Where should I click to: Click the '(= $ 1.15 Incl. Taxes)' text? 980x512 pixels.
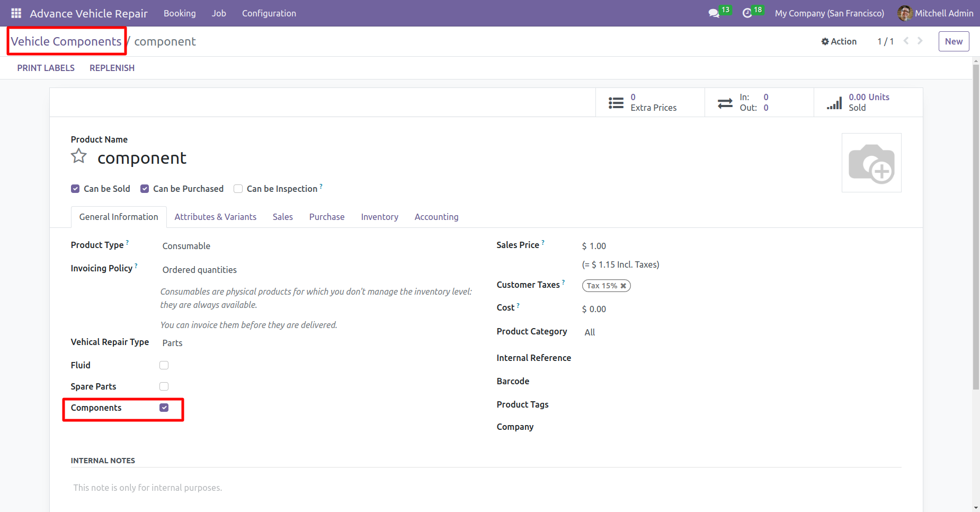(x=621, y=264)
